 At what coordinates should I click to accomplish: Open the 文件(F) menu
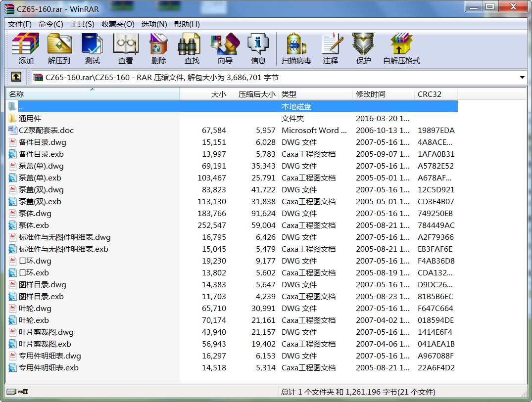point(20,24)
